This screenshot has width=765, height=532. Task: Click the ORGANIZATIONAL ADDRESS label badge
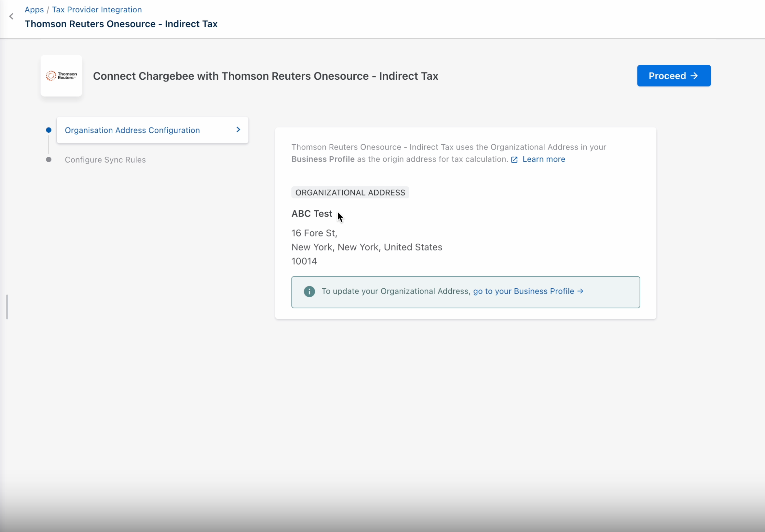point(350,192)
